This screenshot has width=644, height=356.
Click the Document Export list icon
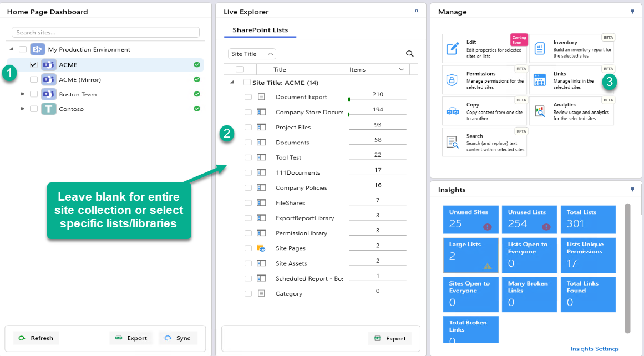point(261,97)
